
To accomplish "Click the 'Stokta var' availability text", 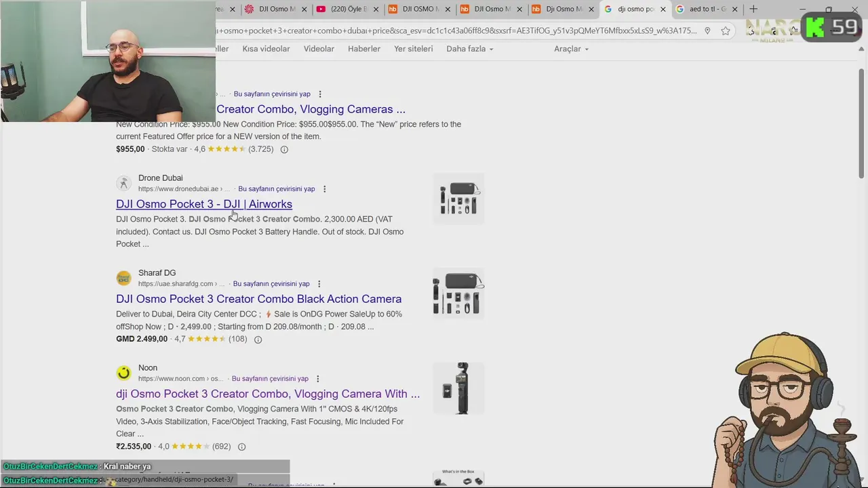I will (170, 149).
